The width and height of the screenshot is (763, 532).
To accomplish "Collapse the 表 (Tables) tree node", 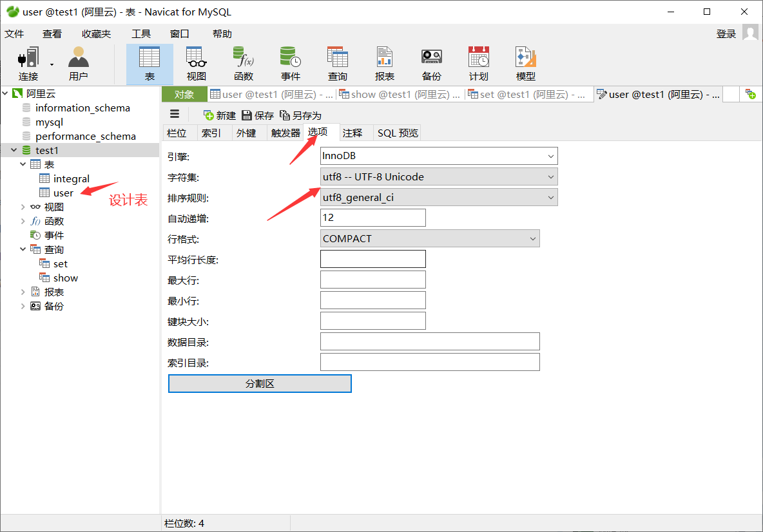I will pyautogui.click(x=23, y=164).
